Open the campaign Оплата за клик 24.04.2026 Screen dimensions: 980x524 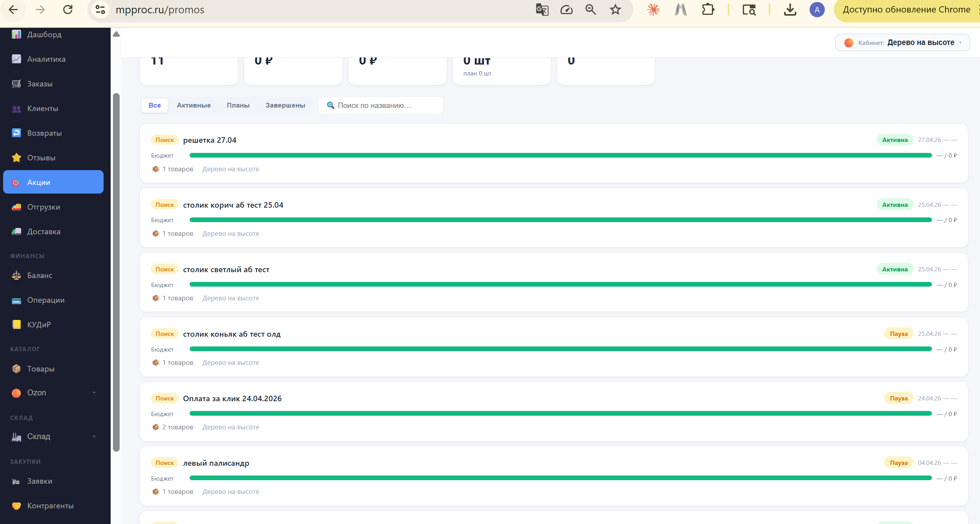click(232, 398)
